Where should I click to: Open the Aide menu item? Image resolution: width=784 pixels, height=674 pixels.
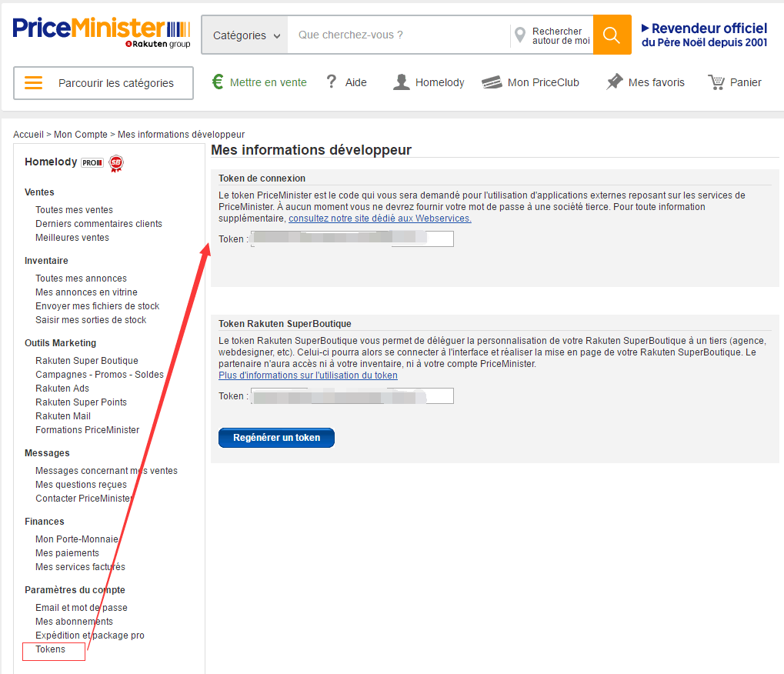tap(356, 82)
